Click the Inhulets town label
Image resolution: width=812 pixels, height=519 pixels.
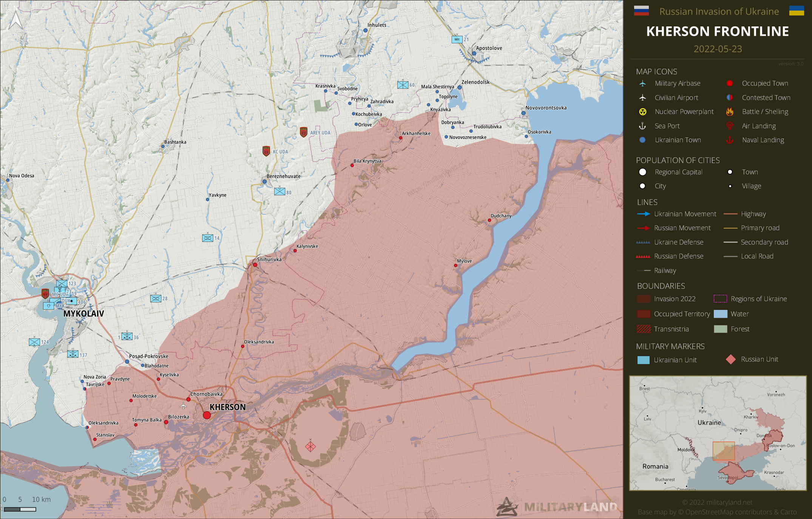[x=377, y=25]
